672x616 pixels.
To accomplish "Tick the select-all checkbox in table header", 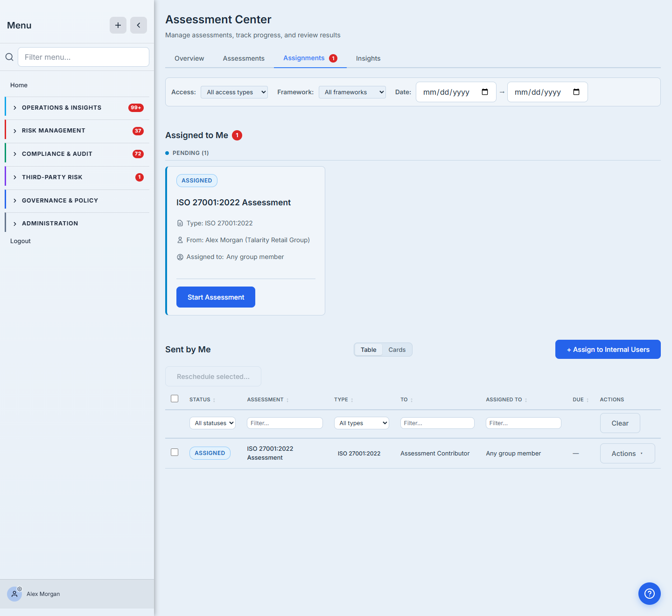I will (x=175, y=399).
